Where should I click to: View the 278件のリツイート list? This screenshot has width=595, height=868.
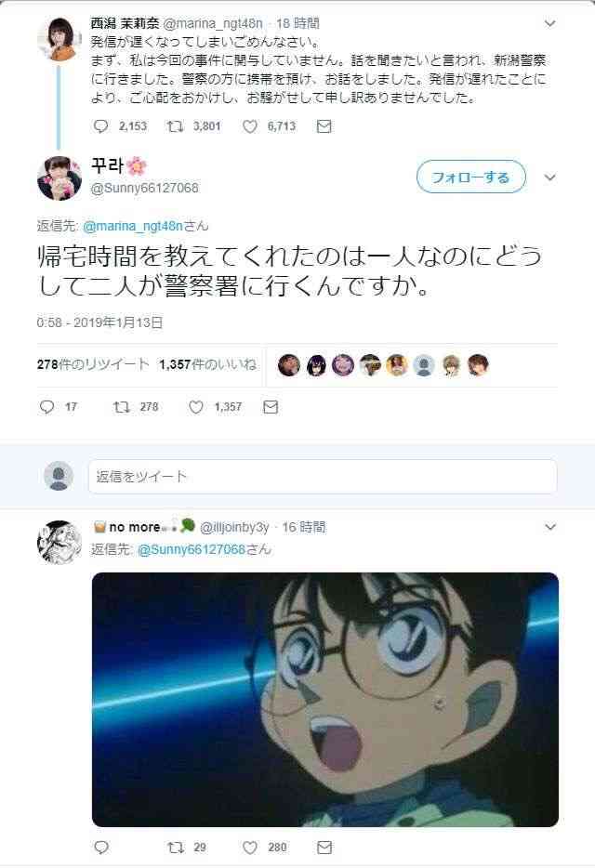coord(93,364)
